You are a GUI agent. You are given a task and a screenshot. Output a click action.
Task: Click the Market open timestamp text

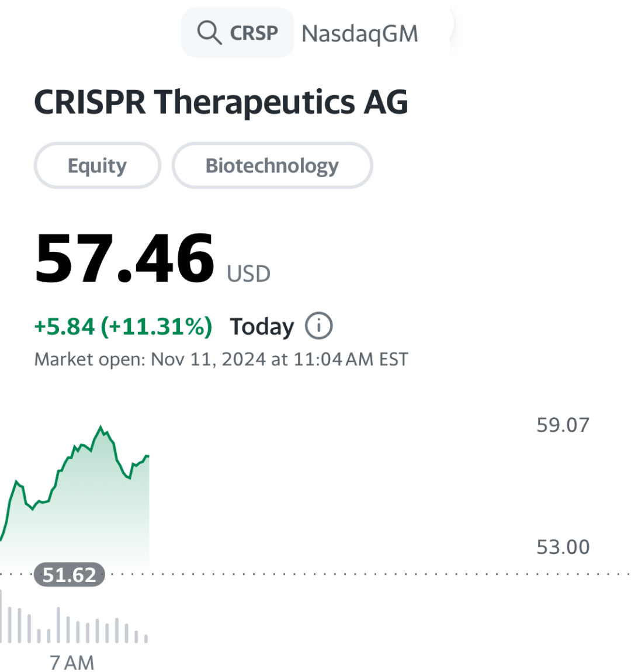(x=221, y=359)
